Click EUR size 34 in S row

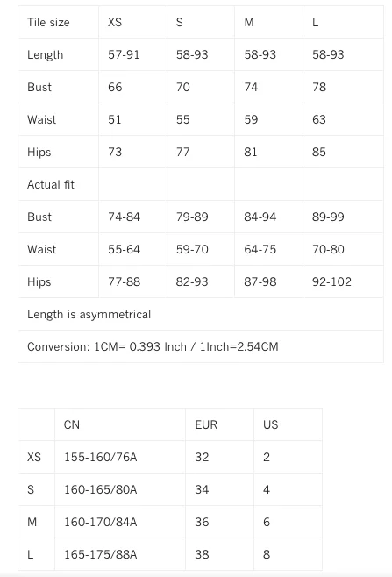[x=202, y=489]
